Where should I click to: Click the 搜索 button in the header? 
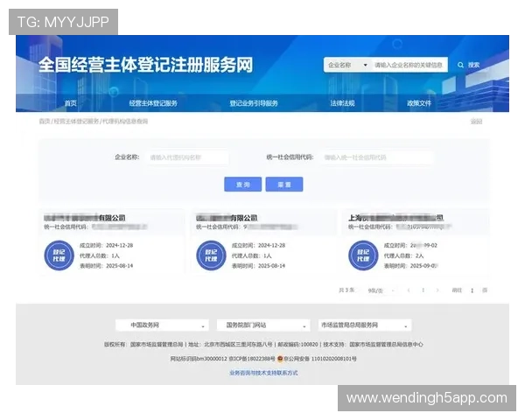[x=469, y=65]
